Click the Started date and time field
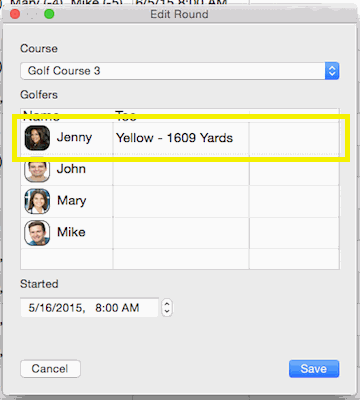 click(89, 307)
